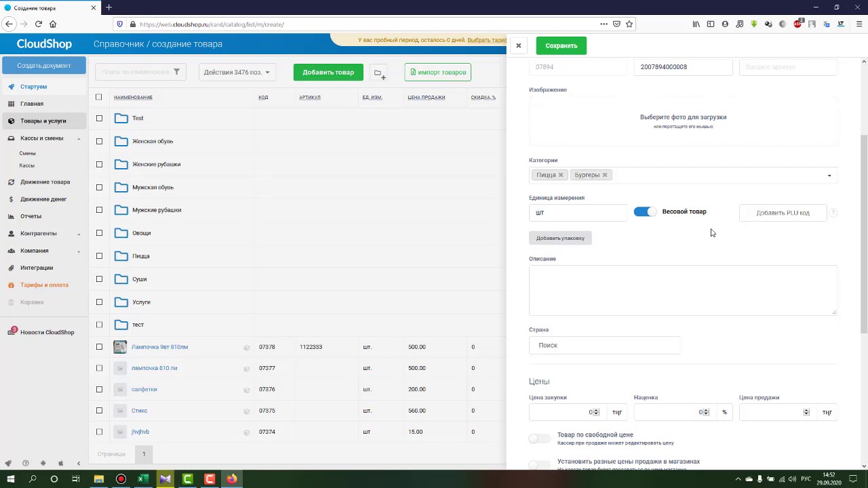Screen dimensions: 868x488
Task: Click the box icon in jhvjhvb row
Action: [247, 432]
